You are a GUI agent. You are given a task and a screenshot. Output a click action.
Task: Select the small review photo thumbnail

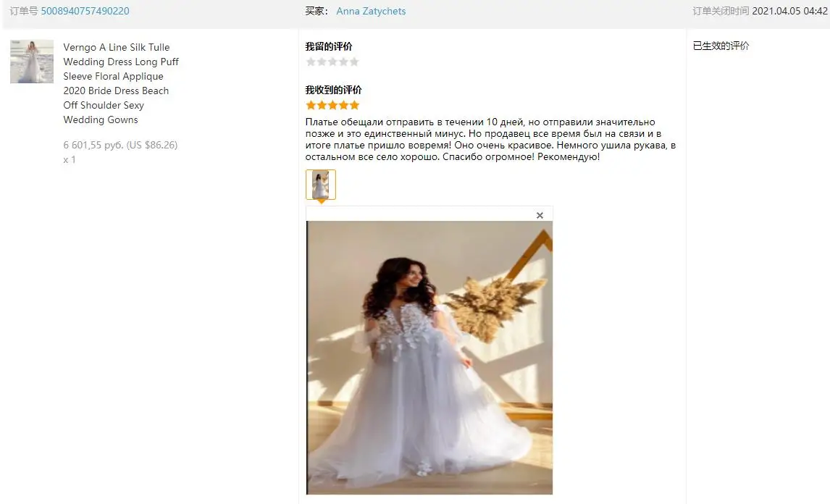tap(321, 184)
